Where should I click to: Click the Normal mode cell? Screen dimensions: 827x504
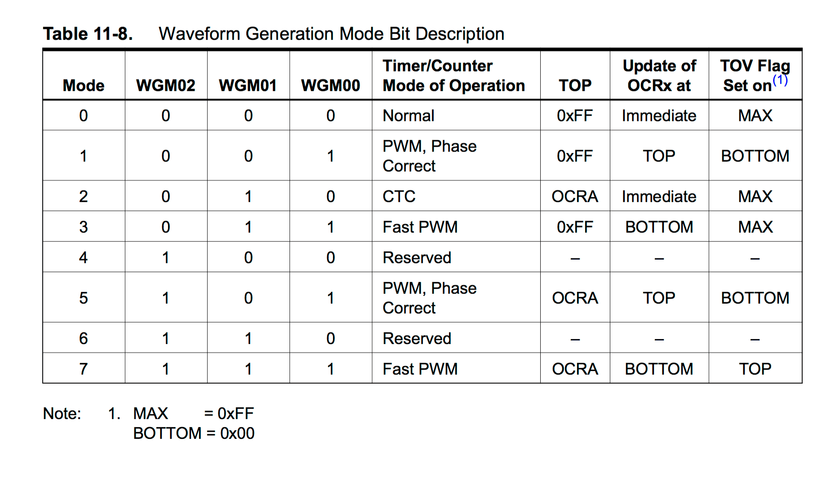coord(409,115)
